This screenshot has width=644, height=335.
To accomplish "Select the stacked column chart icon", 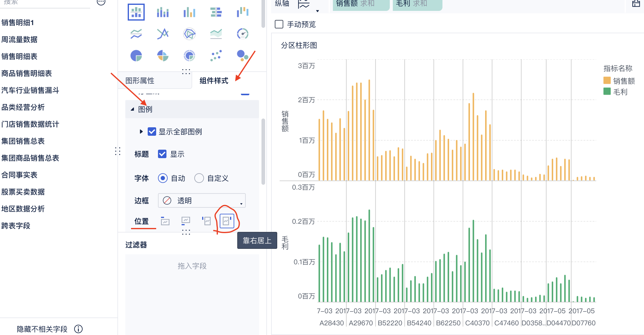I will pos(163,12).
